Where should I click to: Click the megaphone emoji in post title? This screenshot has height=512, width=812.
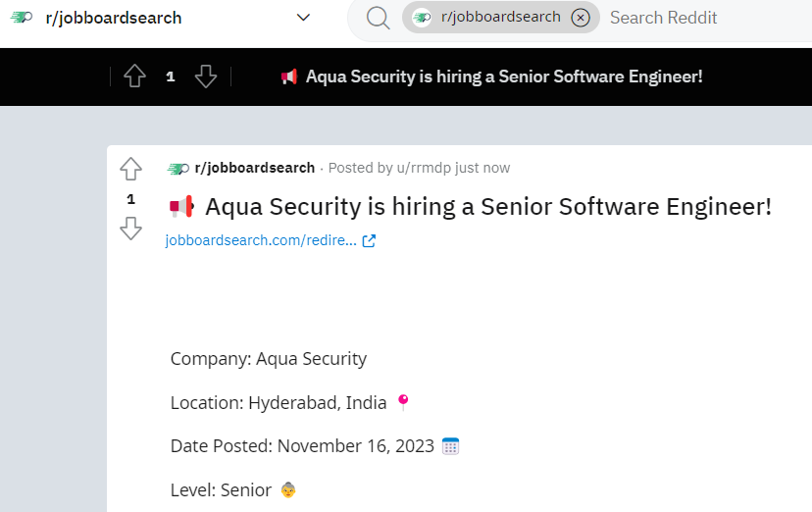click(x=182, y=207)
